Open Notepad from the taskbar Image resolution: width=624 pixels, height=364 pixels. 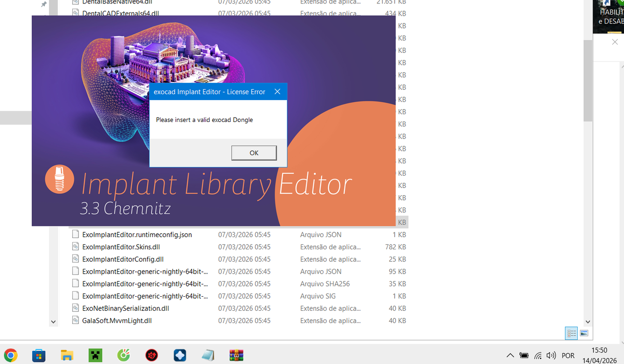pos(208,355)
